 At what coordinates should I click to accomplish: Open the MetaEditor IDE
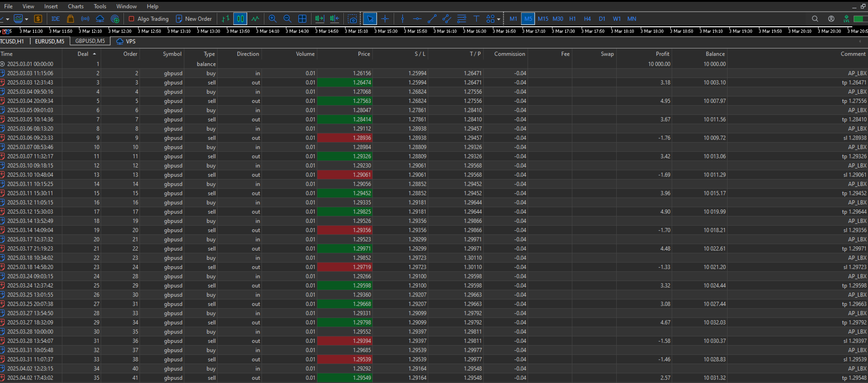(56, 19)
